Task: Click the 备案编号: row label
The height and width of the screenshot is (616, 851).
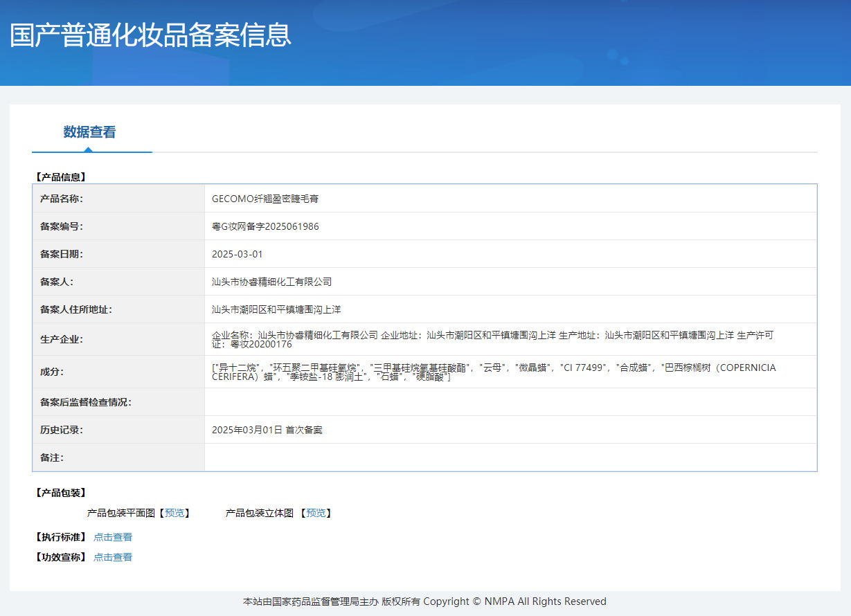Action: (x=62, y=226)
